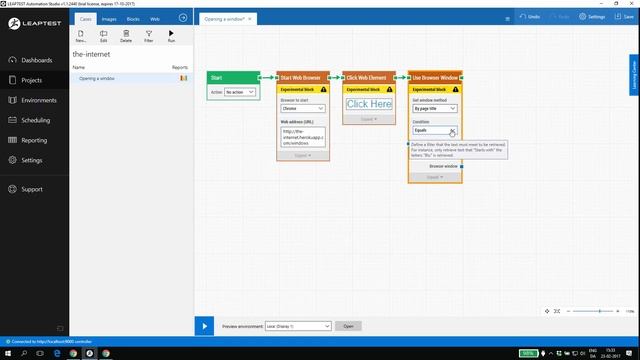The image size is (640, 360).
Task: Click Browser window output connector
Action: point(462,167)
